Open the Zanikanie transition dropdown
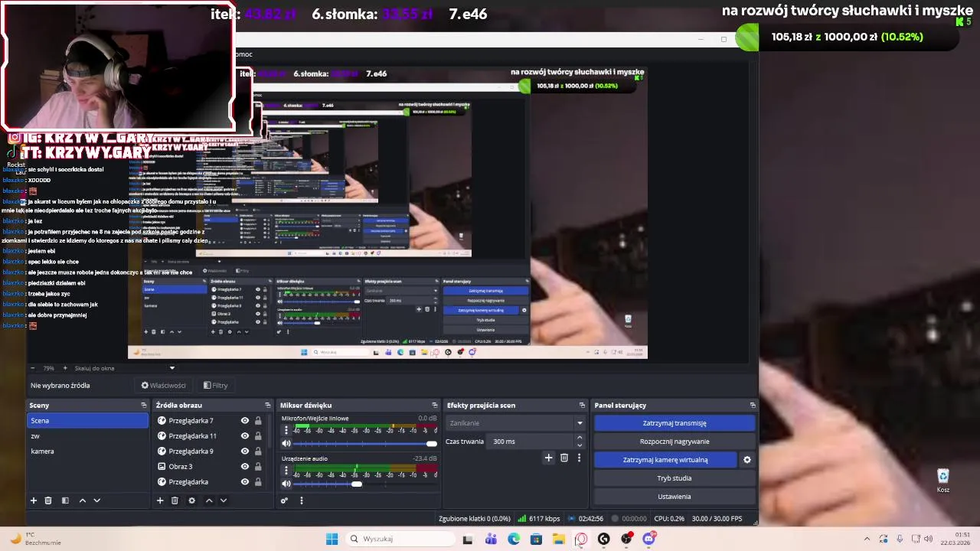 [516, 423]
